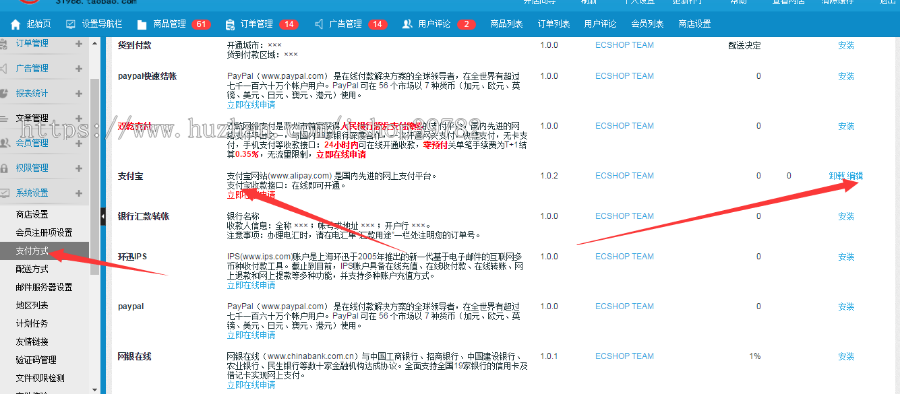Open plain 用户评论 link after 订单列表
Screen dimensions: 900x394
[x=600, y=24]
